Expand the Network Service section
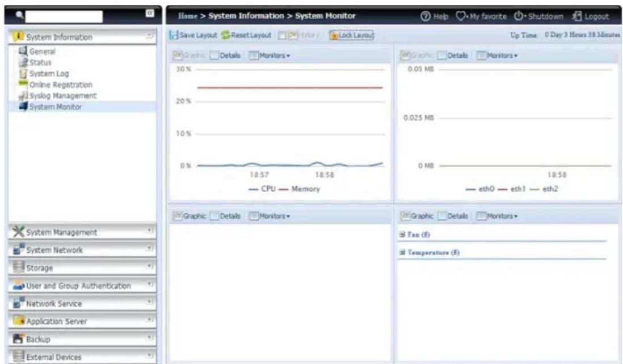This screenshot has height=364, width=623. (149, 302)
